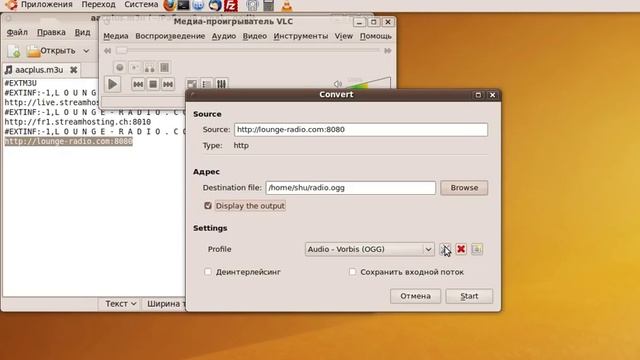Open the Файл menu in text editor
The height and width of the screenshot is (360, 640).
point(17,32)
